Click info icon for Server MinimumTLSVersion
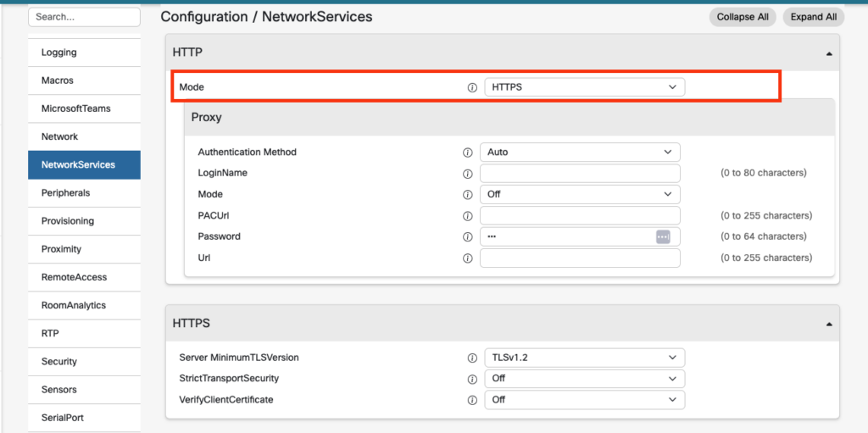The height and width of the screenshot is (433, 868). coord(472,358)
